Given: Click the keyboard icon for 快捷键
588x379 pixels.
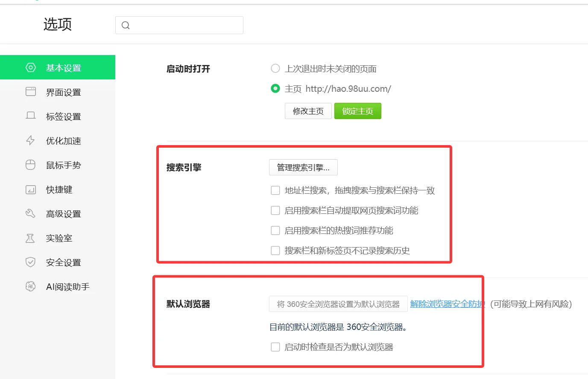Looking at the screenshot, I should (x=30, y=189).
